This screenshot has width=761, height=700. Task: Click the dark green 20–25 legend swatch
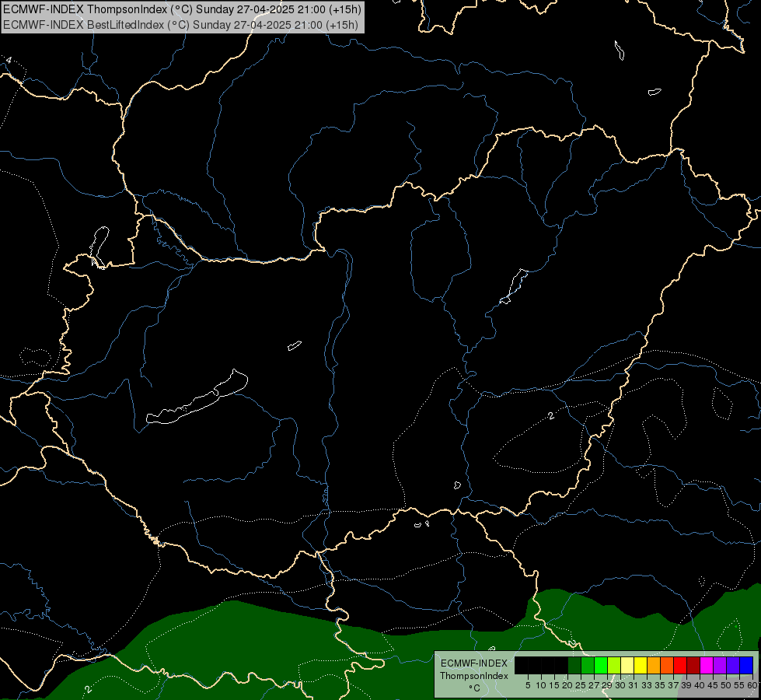point(574,665)
